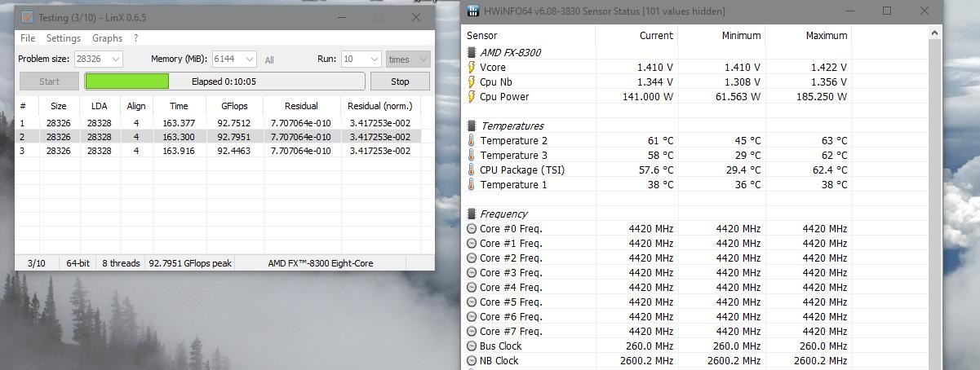Open the '?' help menu in LinX
Screen dimensions: 980x370
pyautogui.click(x=135, y=37)
